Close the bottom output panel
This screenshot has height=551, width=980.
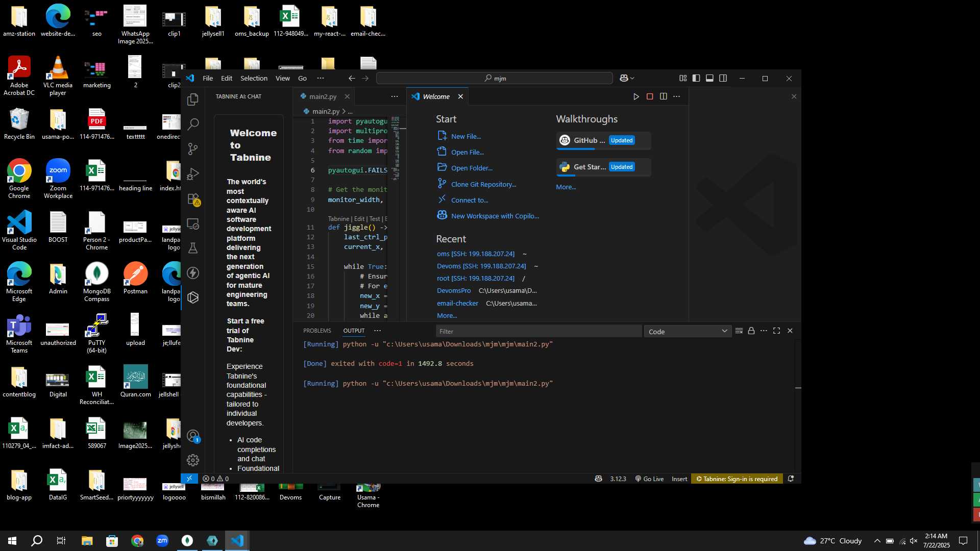[790, 331]
